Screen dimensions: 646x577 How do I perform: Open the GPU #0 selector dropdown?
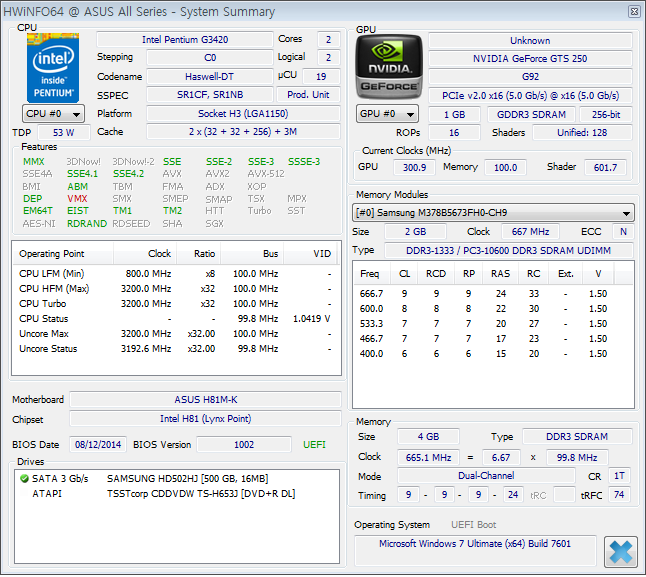coord(388,114)
